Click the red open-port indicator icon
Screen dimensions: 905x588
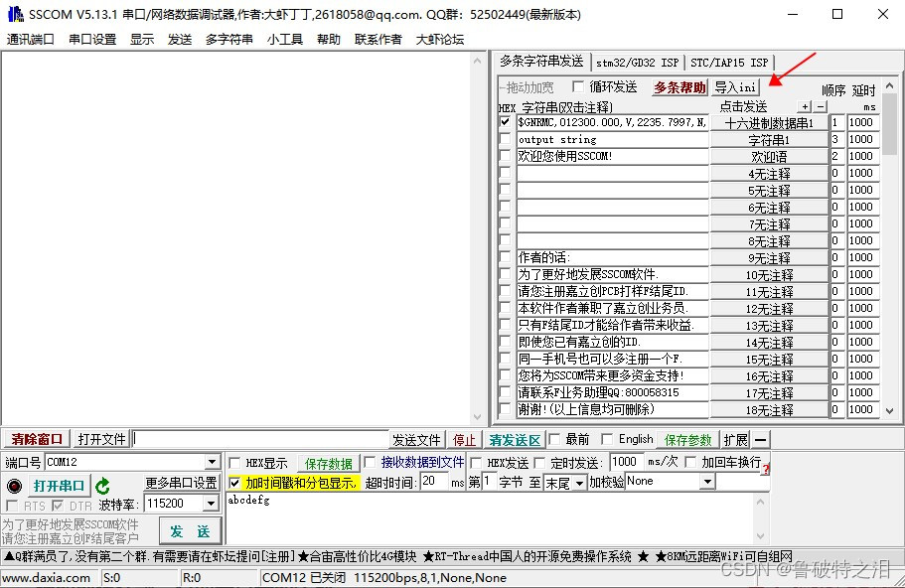pyautogui.click(x=13, y=485)
